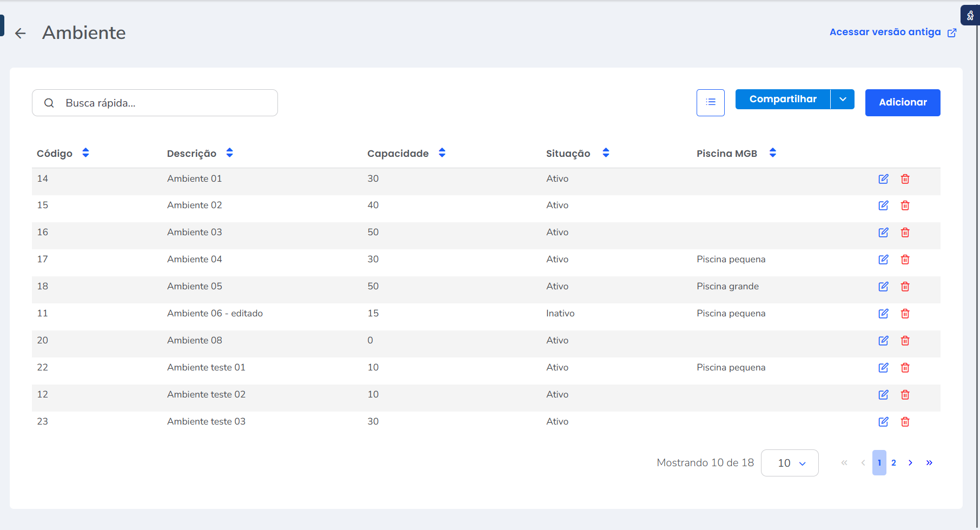Viewport: 980px width, 530px height.
Task: Edit the Ambiente teste 01 row
Action: click(883, 368)
